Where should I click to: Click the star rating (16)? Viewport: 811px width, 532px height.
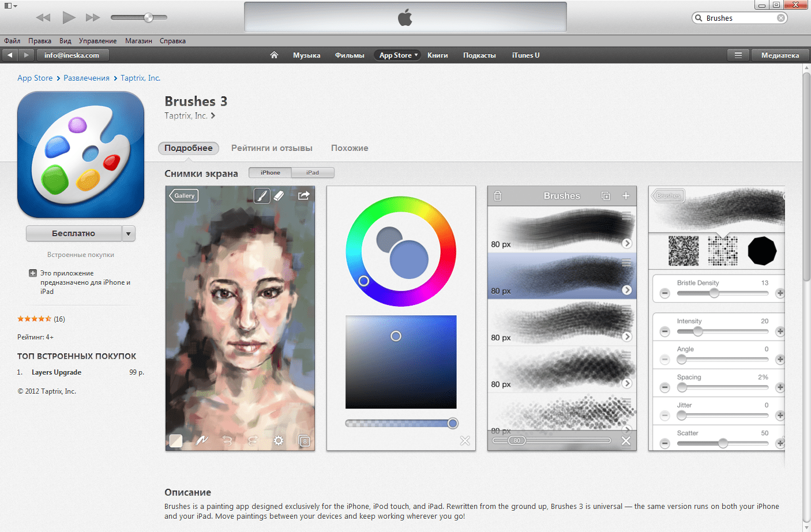pos(41,319)
